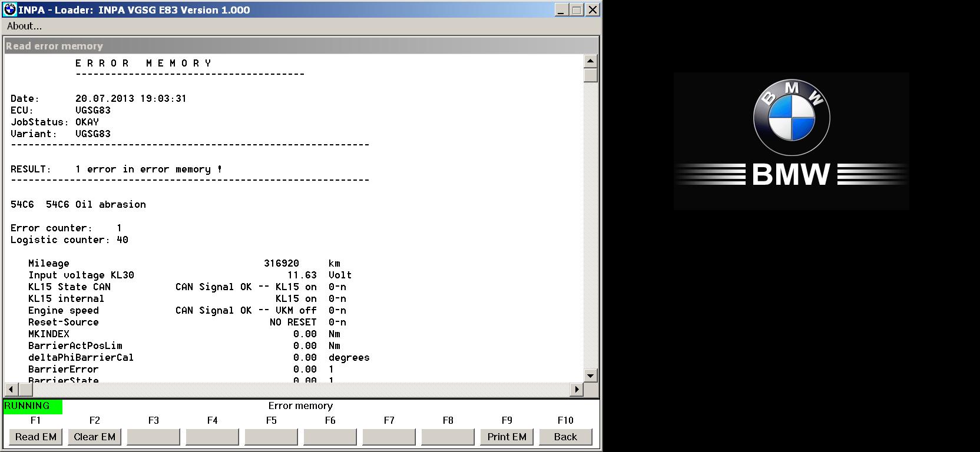Screen dimensions: 980x452
Task: Click the F10 key label
Action: [565, 420]
